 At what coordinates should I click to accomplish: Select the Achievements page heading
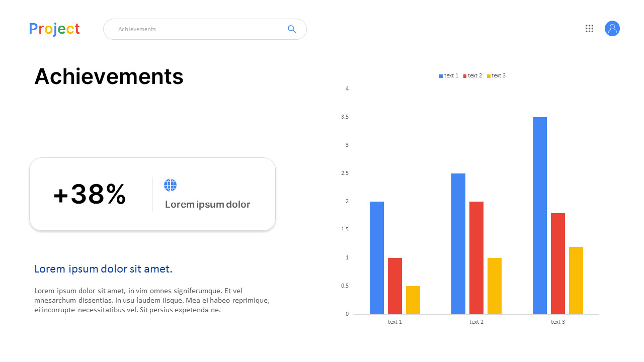coord(109,76)
